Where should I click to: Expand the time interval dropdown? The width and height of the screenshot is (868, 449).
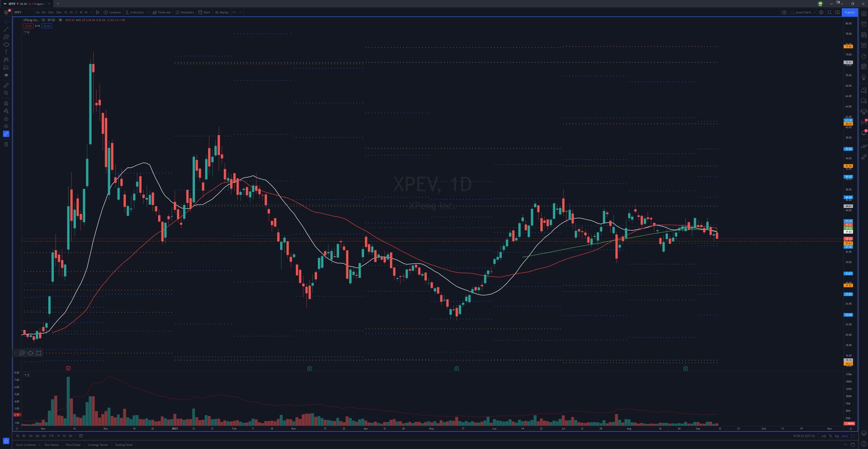pyautogui.click(x=91, y=12)
